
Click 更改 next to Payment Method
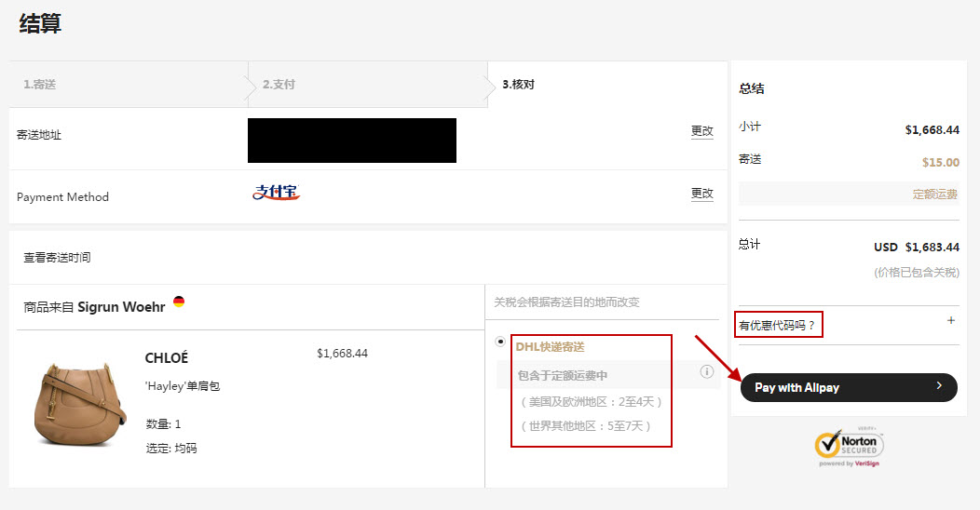[701, 194]
